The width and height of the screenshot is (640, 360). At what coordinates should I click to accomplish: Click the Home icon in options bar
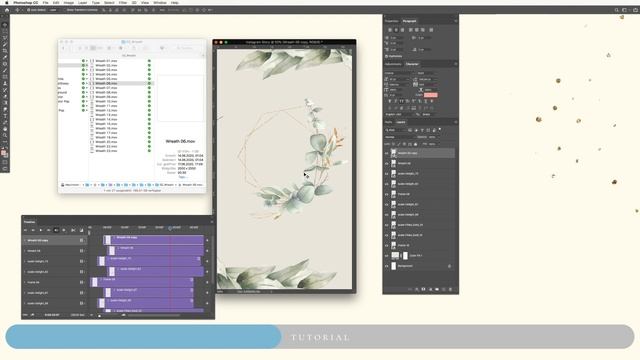click(x=7, y=10)
